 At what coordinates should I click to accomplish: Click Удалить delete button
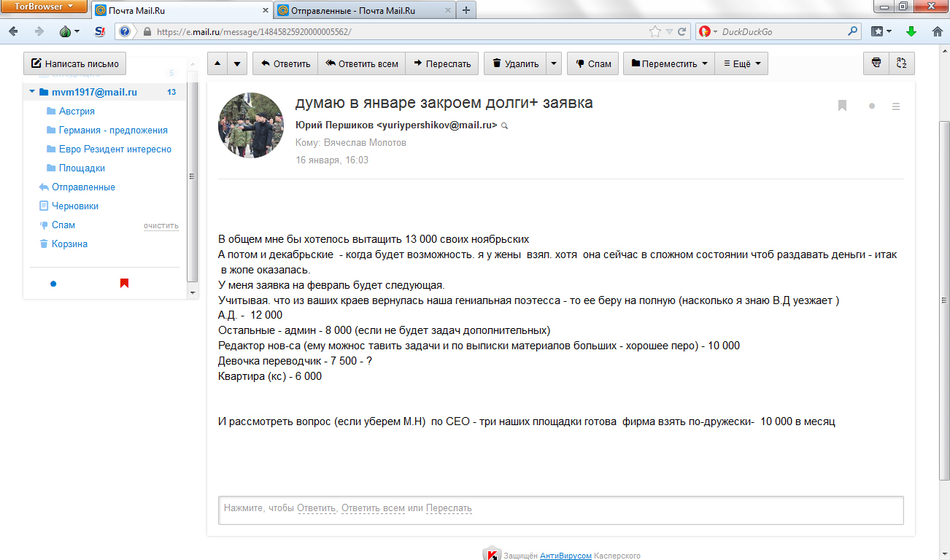coord(515,63)
